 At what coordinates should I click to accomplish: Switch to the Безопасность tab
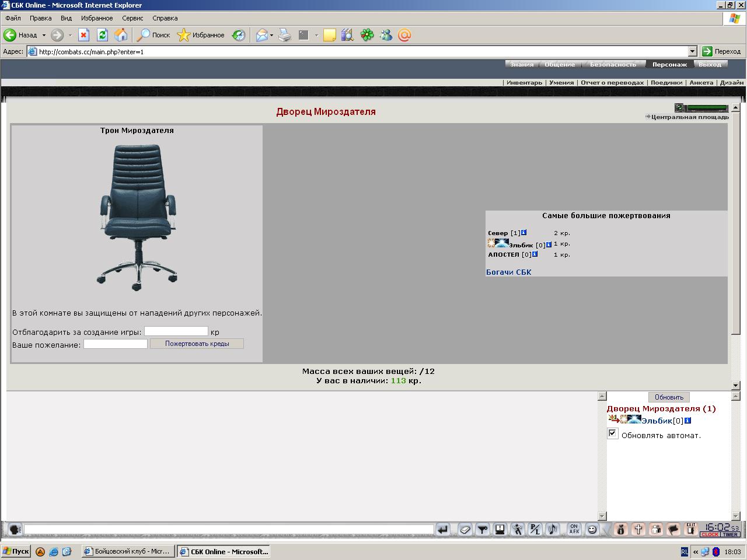pos(613,64)
